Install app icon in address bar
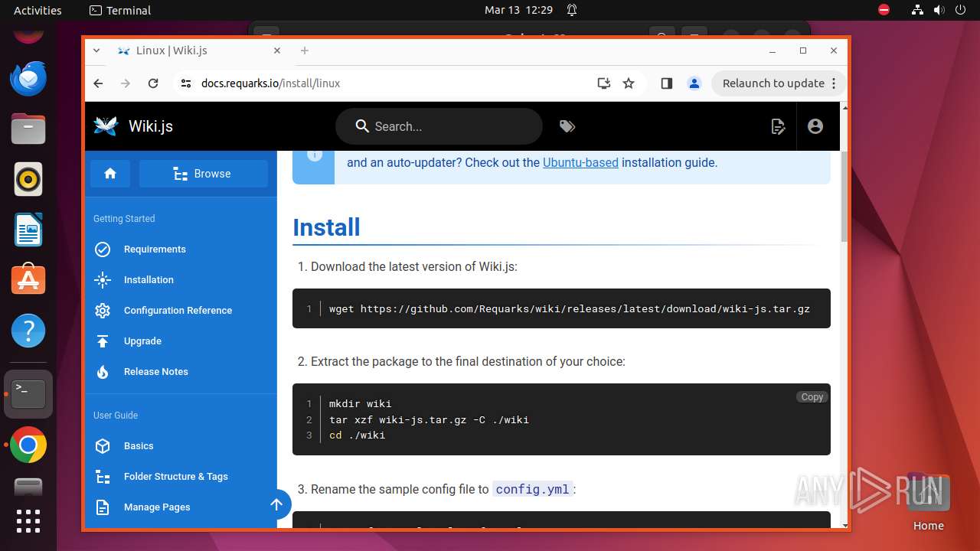Screen dimensions: 980x551 pos(604,83)
